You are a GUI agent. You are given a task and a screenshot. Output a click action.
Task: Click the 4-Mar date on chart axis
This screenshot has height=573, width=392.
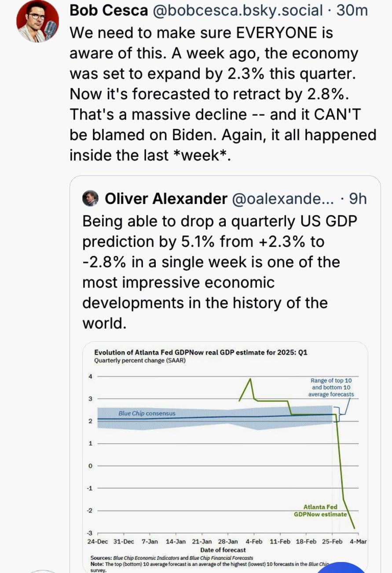358,542
